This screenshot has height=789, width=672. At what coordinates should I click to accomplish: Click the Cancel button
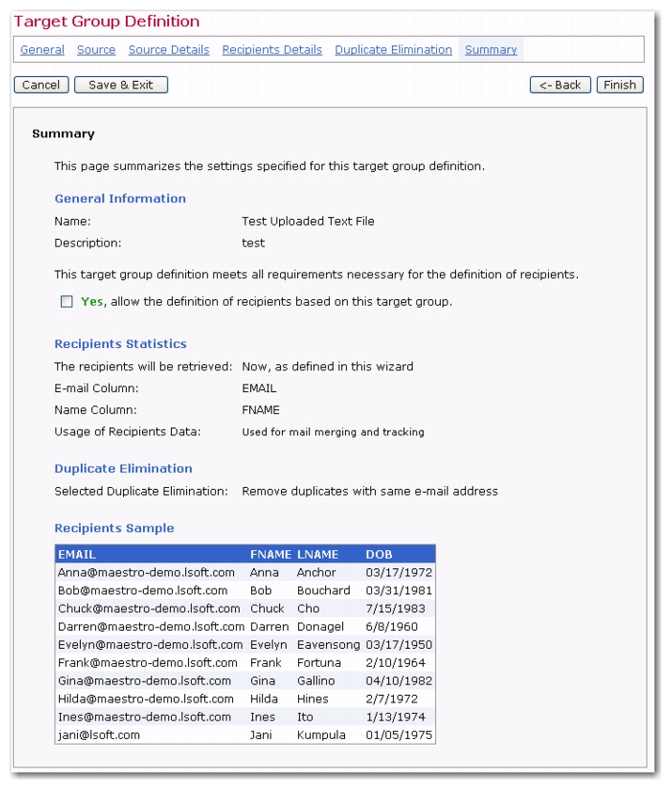click(41, 85)
